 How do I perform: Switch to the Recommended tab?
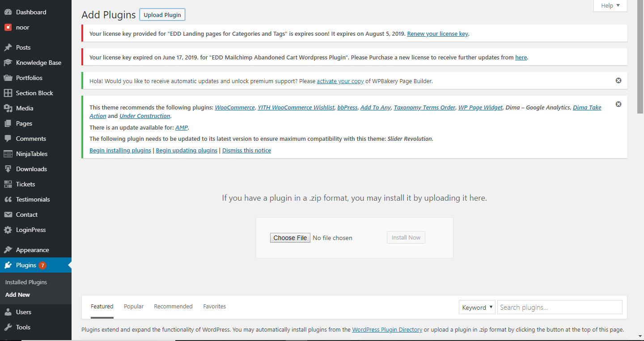coord(173,307)
